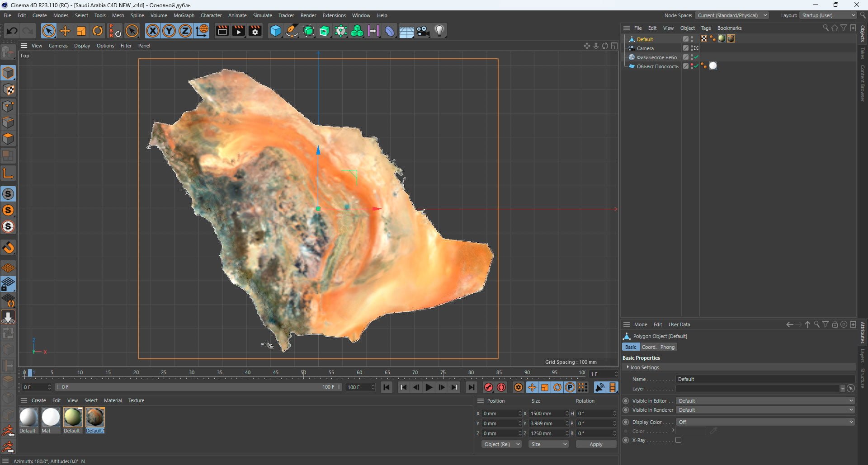Image resolution: width=868 pixels, height=465 pixels.
Task: Toggle render checkmark of Физическое небо
Action: pos(697,57)
